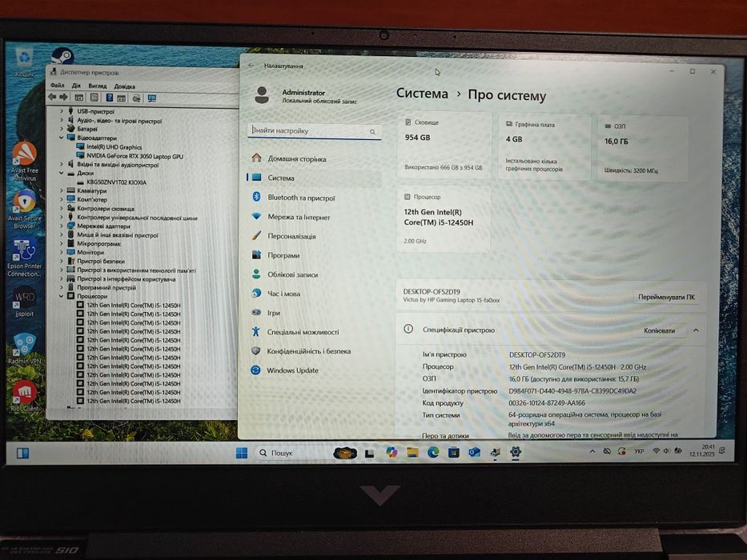Select KBG50ZNV1T02 KIOXIA disk
This screenshot has width=747, height=560.
click(116, 182)
